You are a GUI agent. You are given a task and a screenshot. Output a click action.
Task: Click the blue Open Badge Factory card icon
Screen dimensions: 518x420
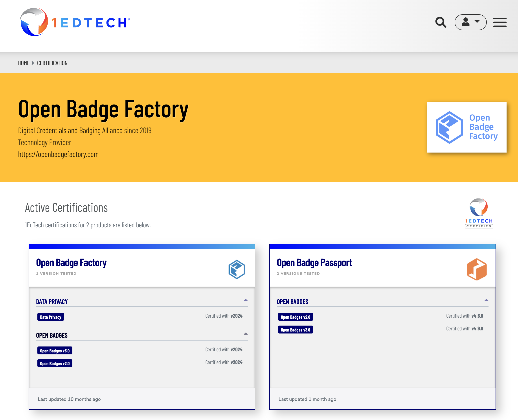point(237,269)
